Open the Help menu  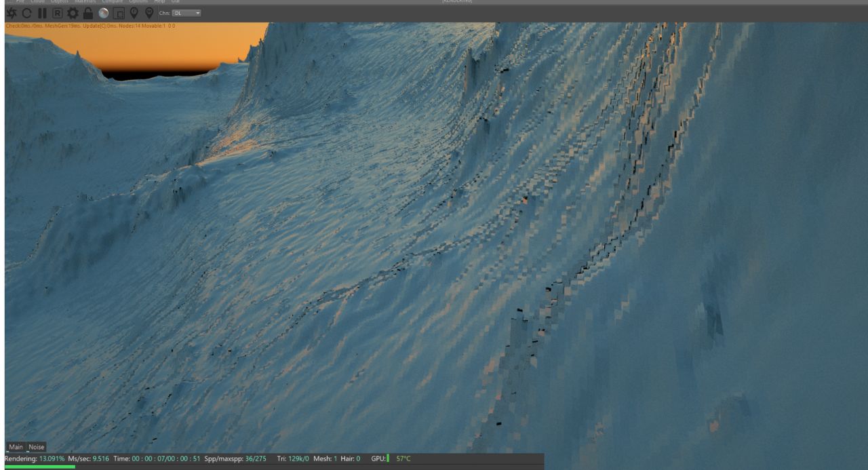(159, 2)
